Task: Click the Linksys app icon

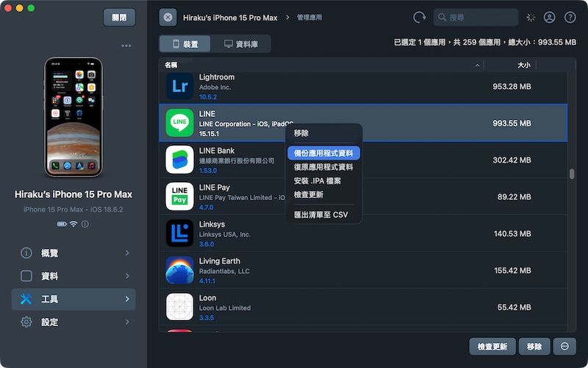Action: tap(179, 233)
